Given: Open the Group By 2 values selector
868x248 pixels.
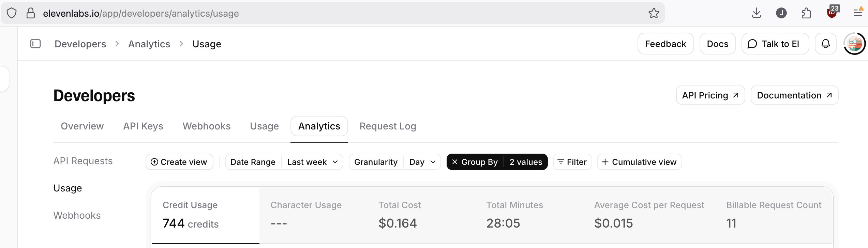Looking at the screenshot, I should [x=525, y=162].
